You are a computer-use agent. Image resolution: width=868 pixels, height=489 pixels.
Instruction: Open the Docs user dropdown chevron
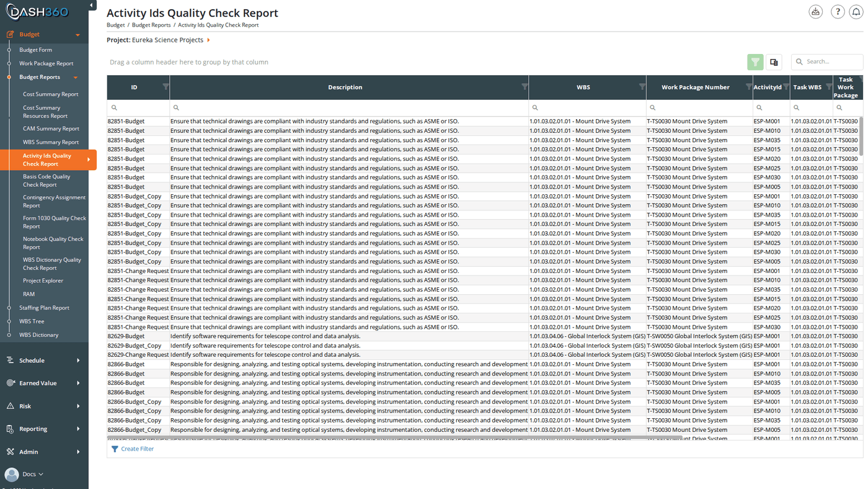pyautogui.click(x=41, y=474)
